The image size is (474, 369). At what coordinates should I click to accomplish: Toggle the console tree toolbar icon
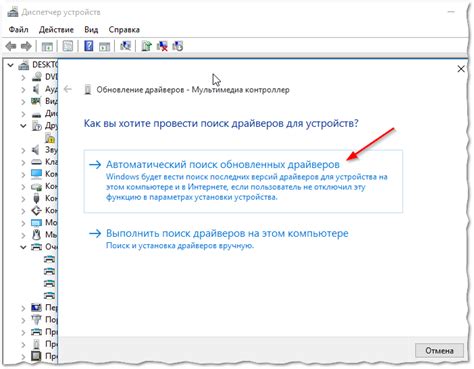click(47, 46)
